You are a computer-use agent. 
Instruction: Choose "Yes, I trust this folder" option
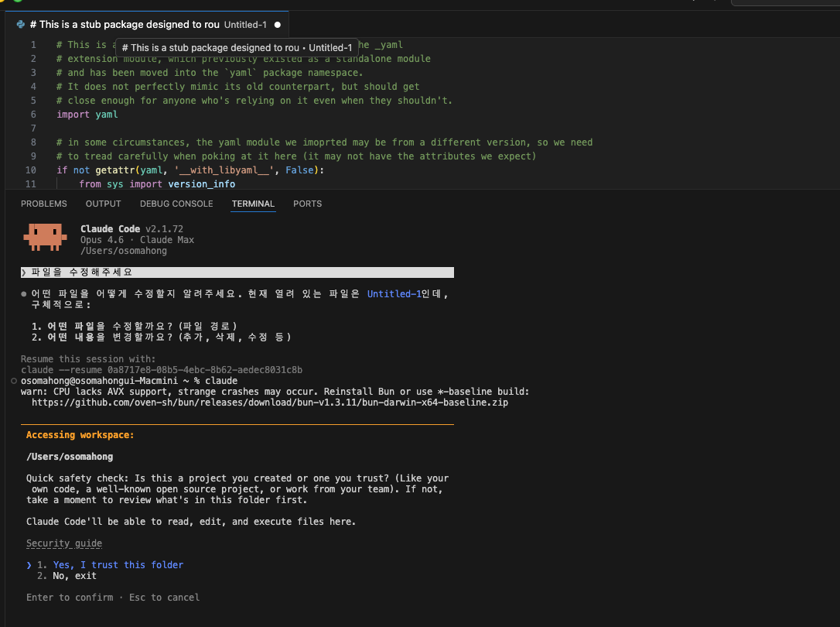[118, 565]
